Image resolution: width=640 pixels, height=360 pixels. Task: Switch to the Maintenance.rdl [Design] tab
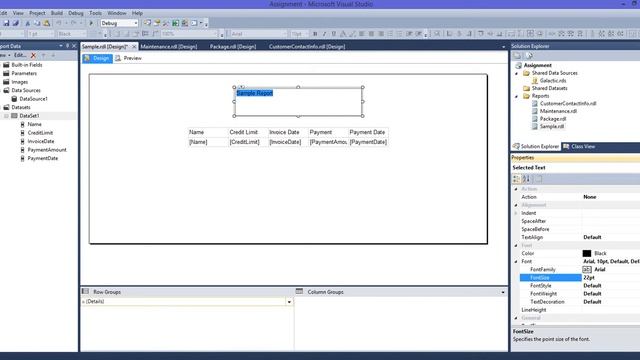point(169,47)
